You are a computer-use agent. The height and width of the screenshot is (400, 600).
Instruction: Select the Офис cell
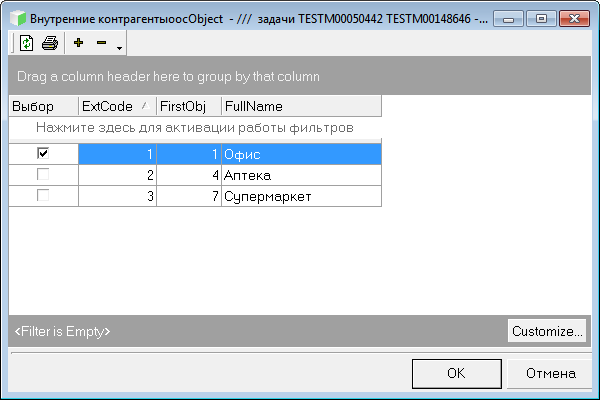pyautogui.click(x=302, y=154)
